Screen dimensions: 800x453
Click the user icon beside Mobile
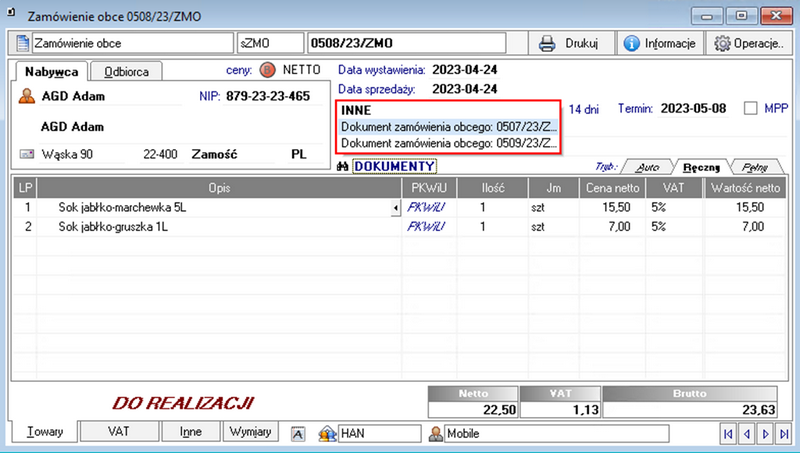pos(436,434)
